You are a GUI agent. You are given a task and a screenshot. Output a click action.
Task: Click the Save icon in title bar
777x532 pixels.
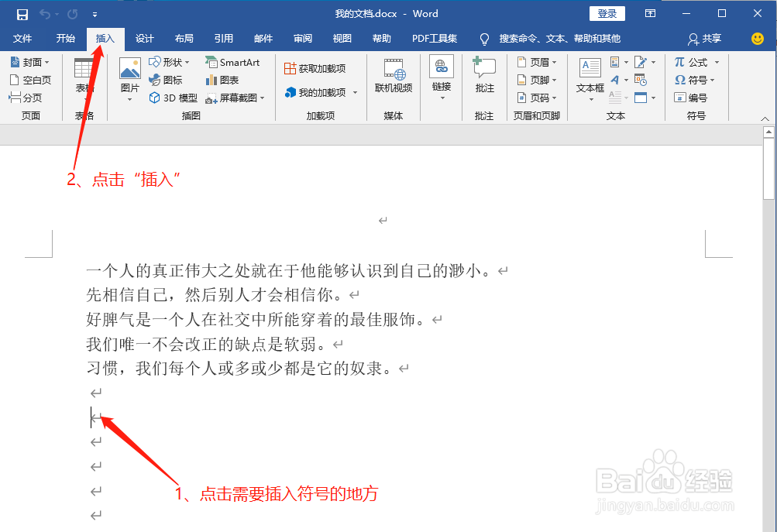(22, 15)
